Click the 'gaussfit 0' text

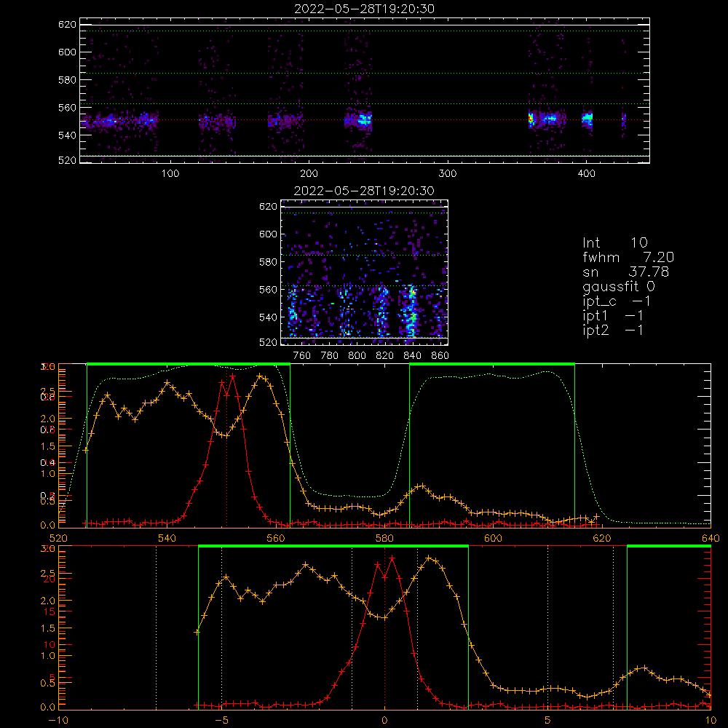pyautogui.click(x=618, y=286)
